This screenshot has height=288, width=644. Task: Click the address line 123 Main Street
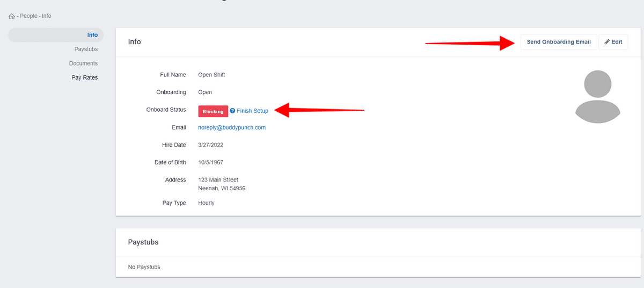(218, 179)
